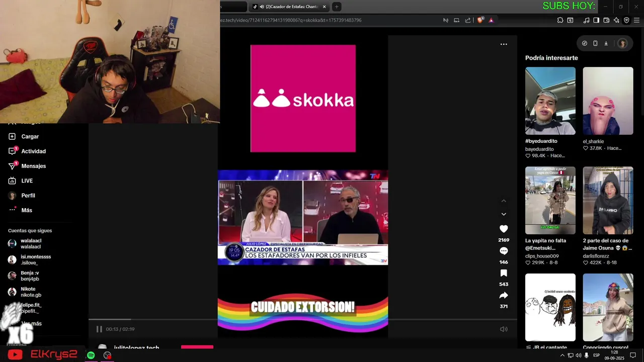Screen dimensions: 644x362
Task: Open the Brave Rewards triangle icon
Action: 491,20
